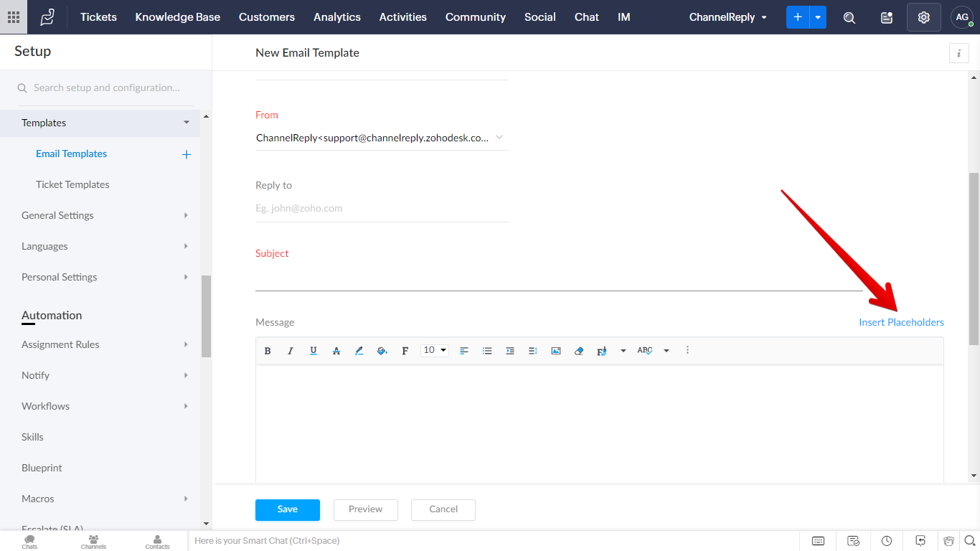Viewport: 980px width, 551px height.
Task: Click the setup search field
Action: tap(106, 88)
